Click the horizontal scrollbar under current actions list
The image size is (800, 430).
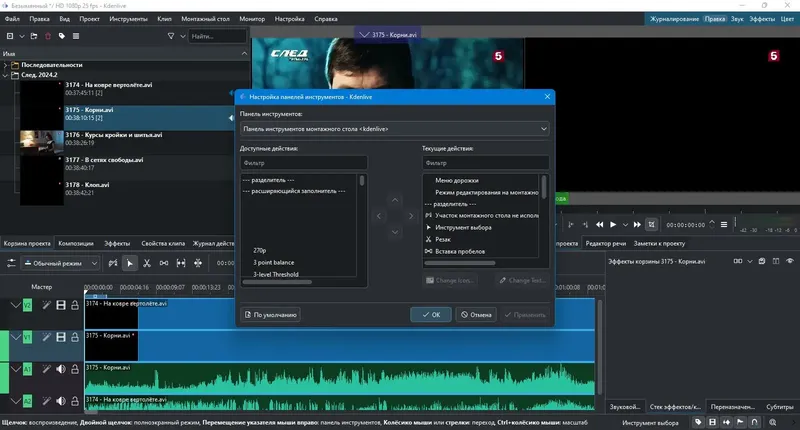tap(460, 263)
